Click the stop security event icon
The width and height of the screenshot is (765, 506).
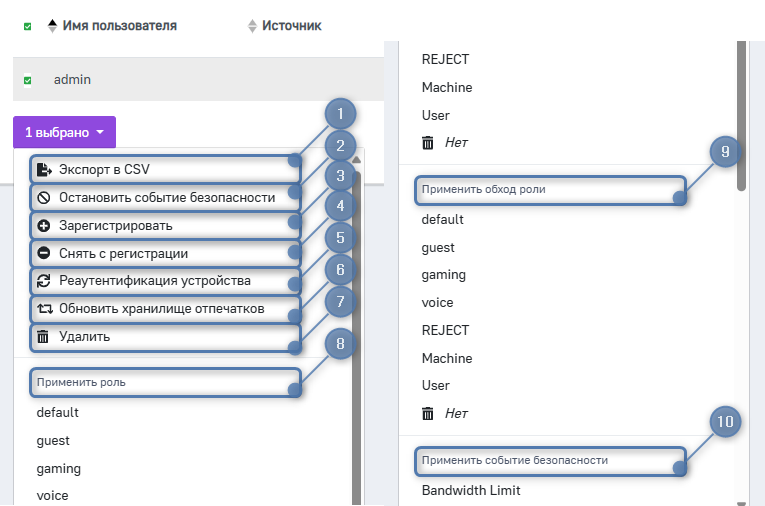coord(43,198)
